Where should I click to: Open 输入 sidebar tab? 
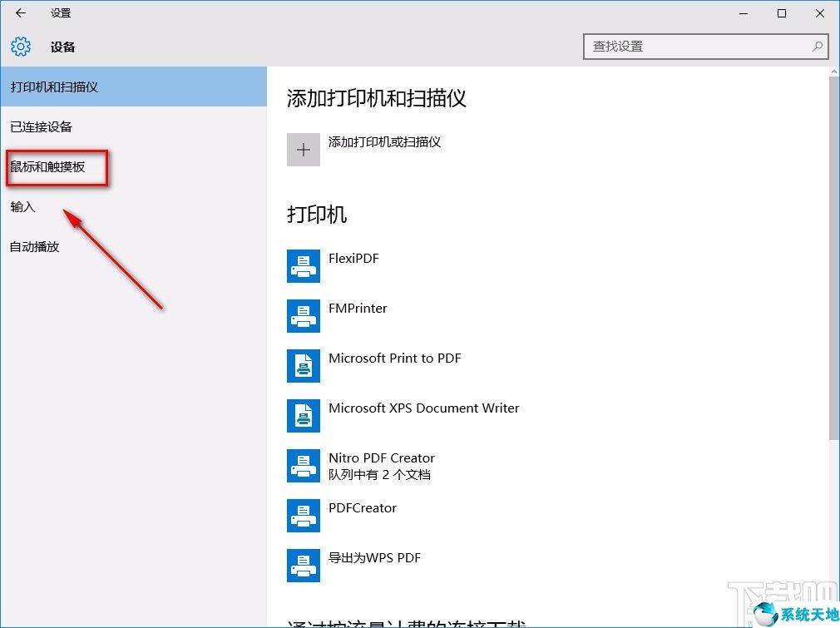133,207
